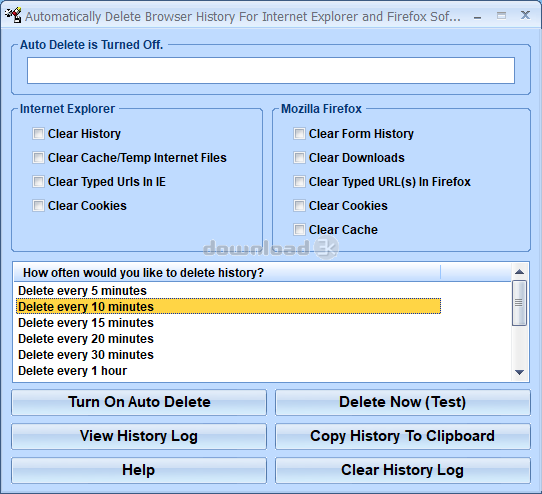Click the frequency list scrollbar thumb
This screenshot has width=542, height=494.
[x=519, y=303]
